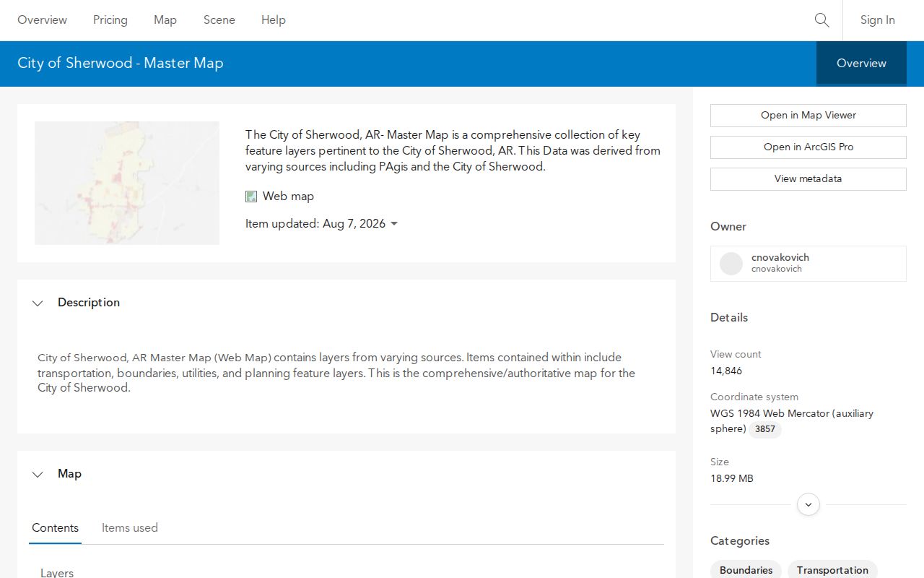The image size is (924, 578).
Task: Click the Web map type icon
Action: coord(251,197)
